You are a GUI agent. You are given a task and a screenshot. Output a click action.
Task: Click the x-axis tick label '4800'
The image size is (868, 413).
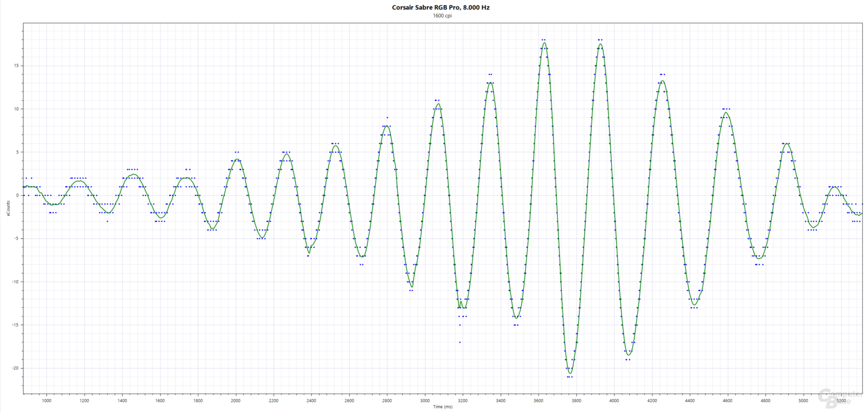(x=765, y=400)
